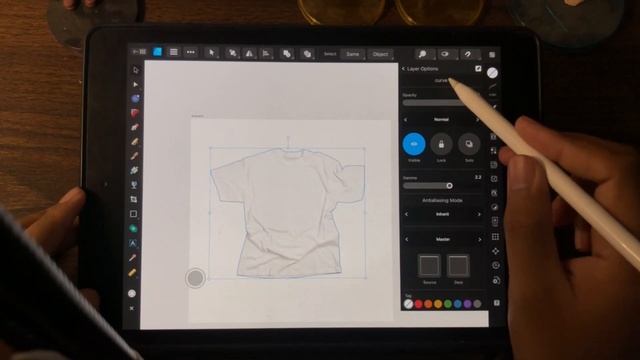Toggle the top-right panel menu icon
This screenshot has width=640, height=360.
click(x=492, y=55)
